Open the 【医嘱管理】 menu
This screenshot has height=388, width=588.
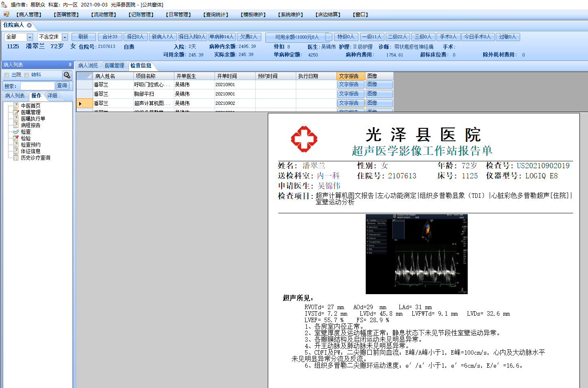[x=66, y=15]
